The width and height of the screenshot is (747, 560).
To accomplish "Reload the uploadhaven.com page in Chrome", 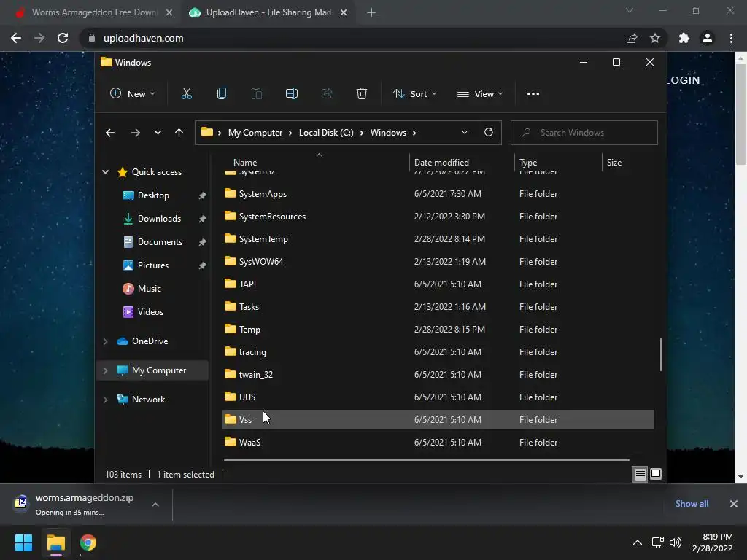I will coord(63,38).
